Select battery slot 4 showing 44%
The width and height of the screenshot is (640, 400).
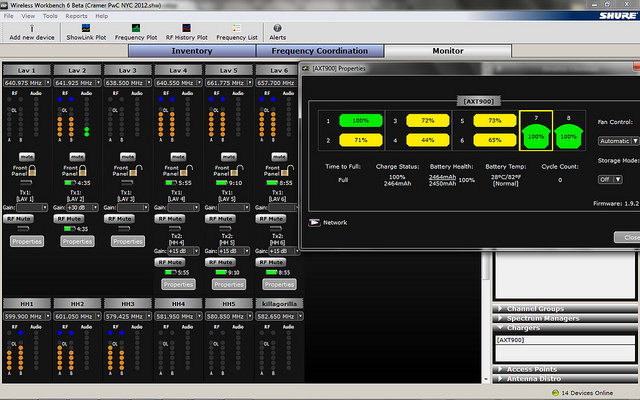click(428, 140)
